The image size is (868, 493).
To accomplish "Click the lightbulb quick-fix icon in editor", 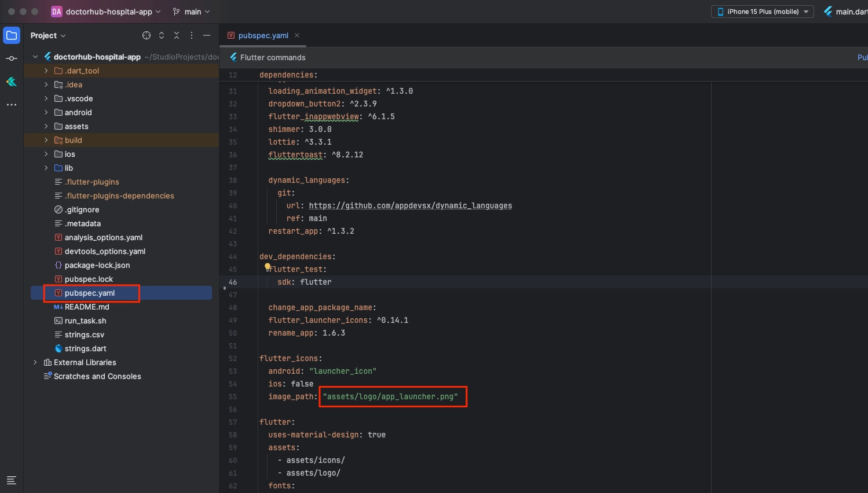I will 268,267.
